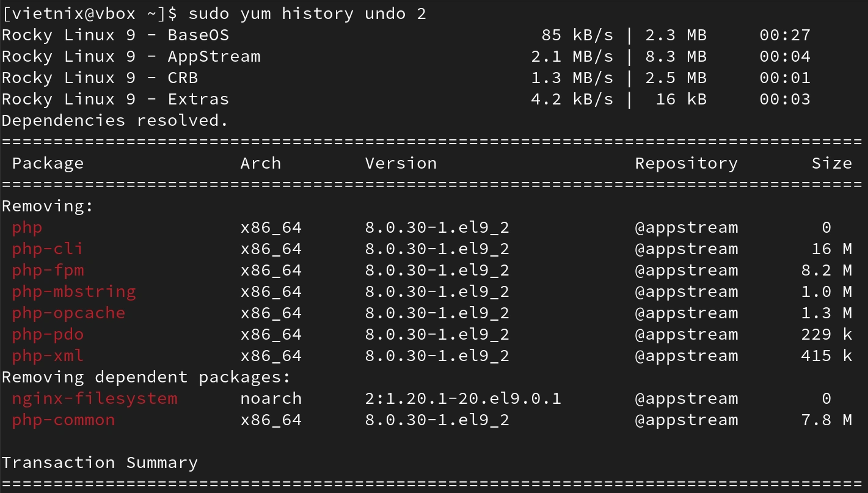Click the nginx-filesystem version 2:1.20.1-20.el9.0.1
The image size is (868, 493).
(x=463, y=399)
